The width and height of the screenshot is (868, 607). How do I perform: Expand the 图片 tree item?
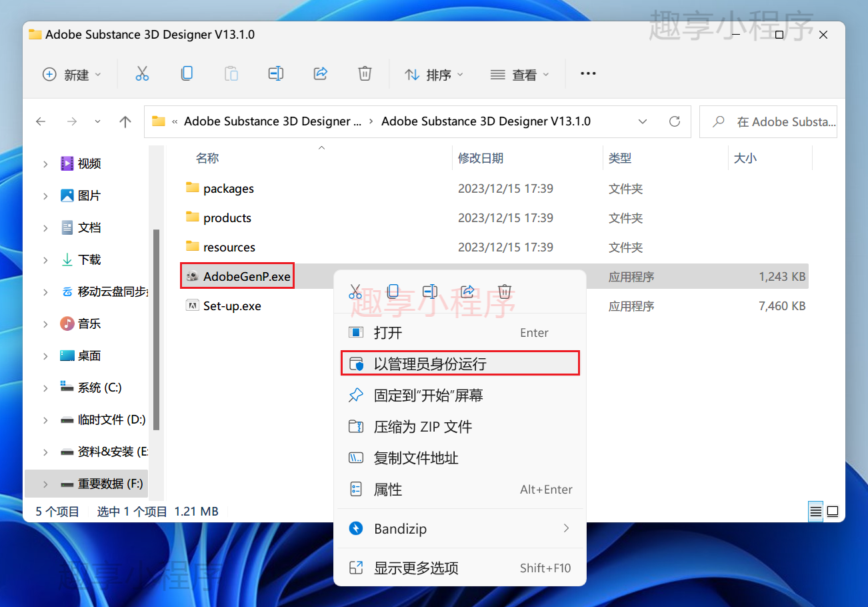(45, 195)
